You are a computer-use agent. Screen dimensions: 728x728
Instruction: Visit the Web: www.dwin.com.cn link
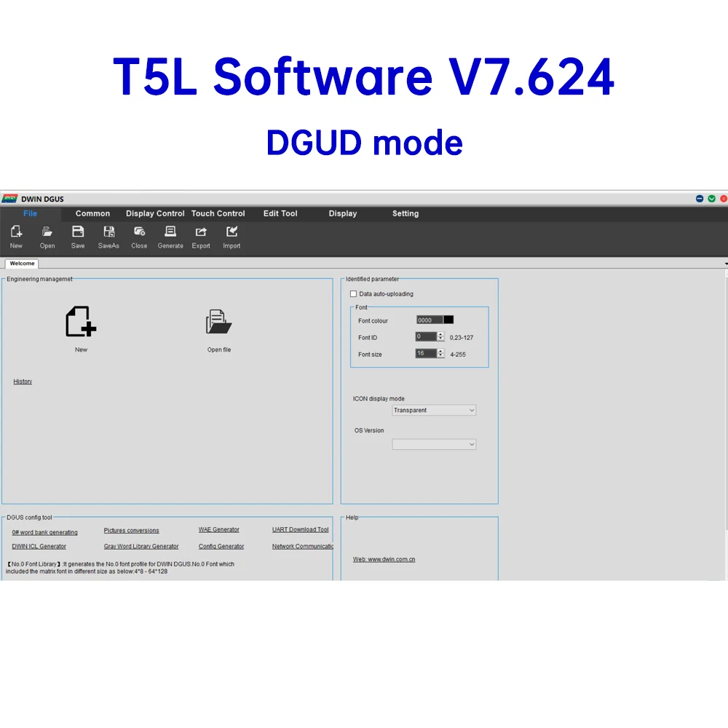[384, 559]
